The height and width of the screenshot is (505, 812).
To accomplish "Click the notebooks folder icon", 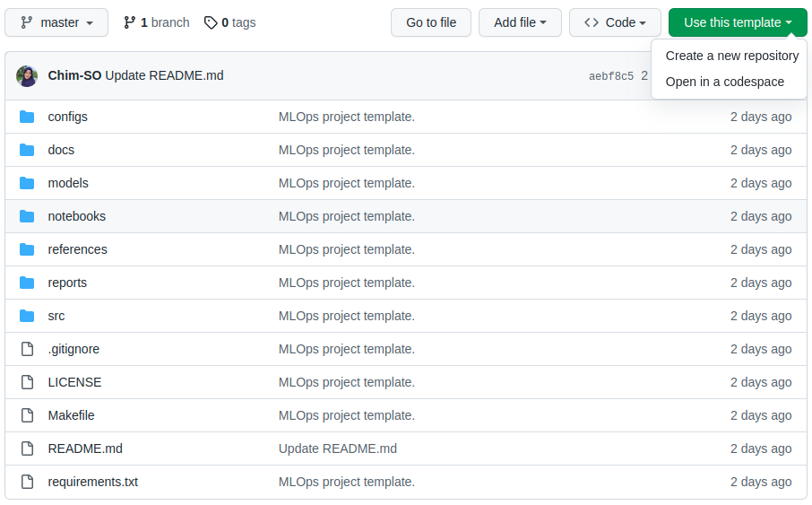I will click(x=27, y=216).
